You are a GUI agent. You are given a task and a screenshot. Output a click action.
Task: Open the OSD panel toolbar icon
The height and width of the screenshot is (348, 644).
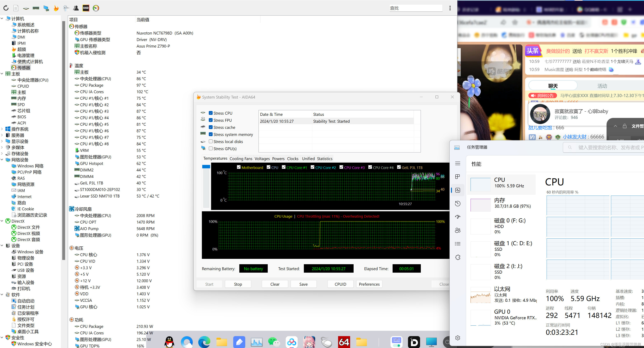[86, 8]
